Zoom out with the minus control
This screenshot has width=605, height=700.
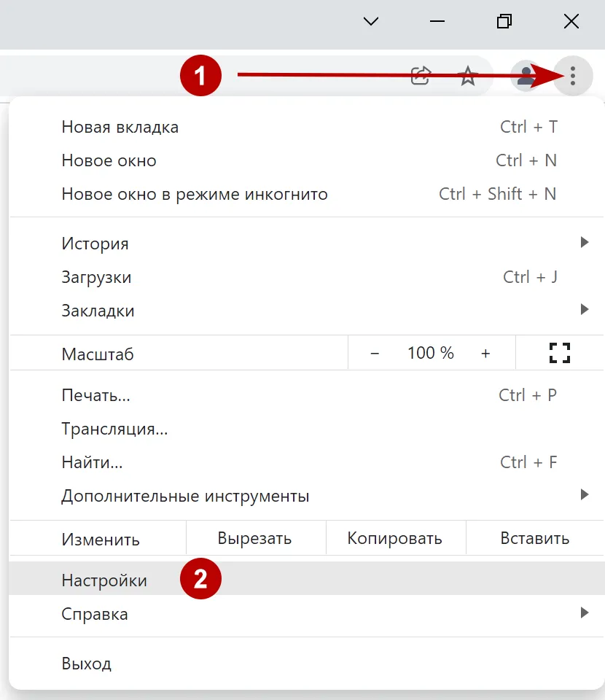click(375, 353)
